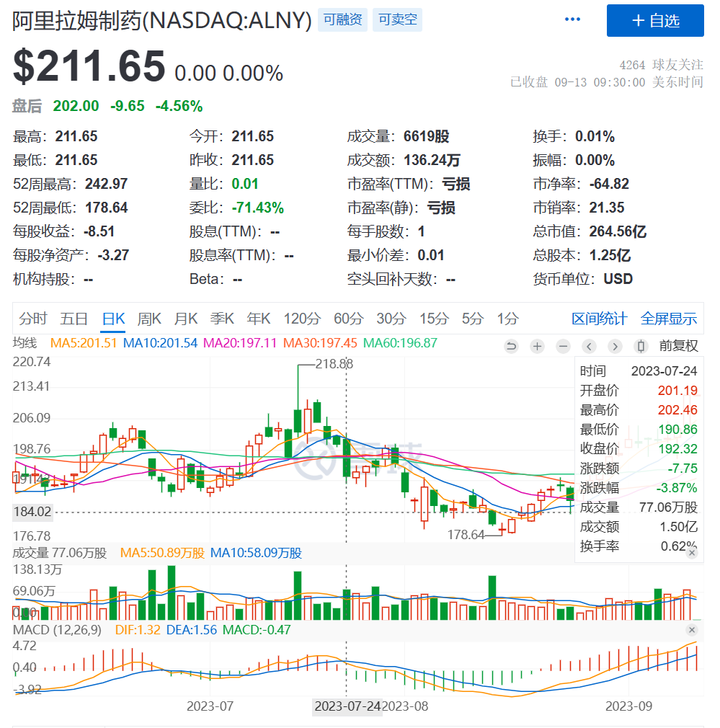Click the 总股本 value 1.25亿
This screenshot has height=728, width=720.
point(610,255)
